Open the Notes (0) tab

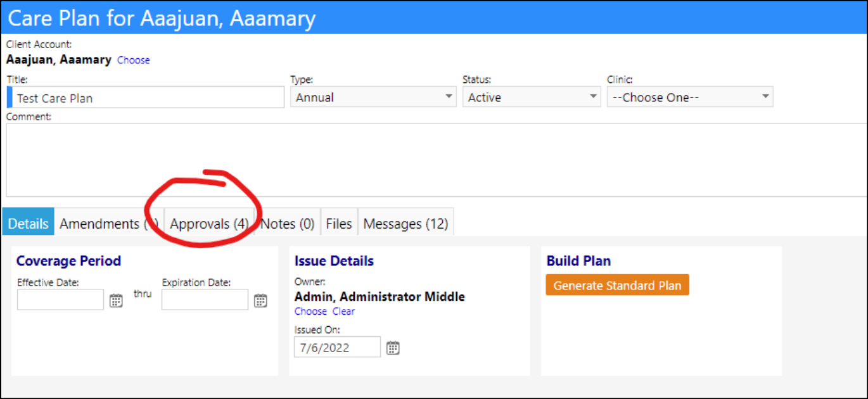pyautogui.click(x=288, y=224)
